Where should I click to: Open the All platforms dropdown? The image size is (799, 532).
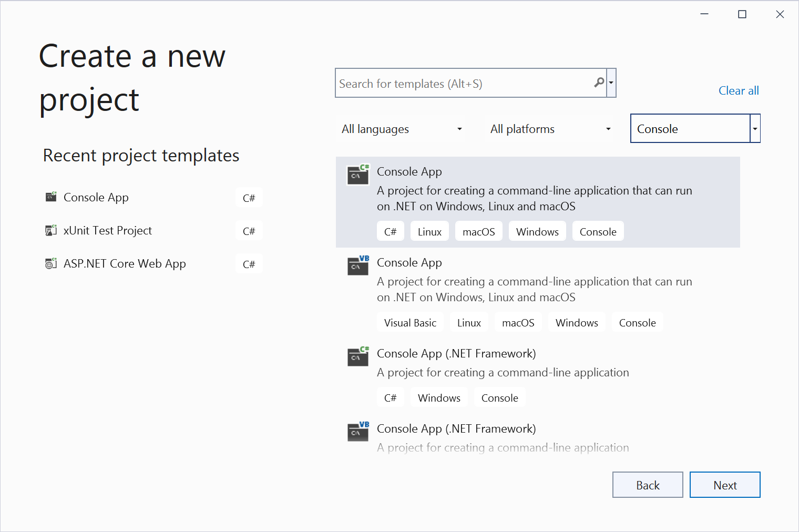click(550, 129)
